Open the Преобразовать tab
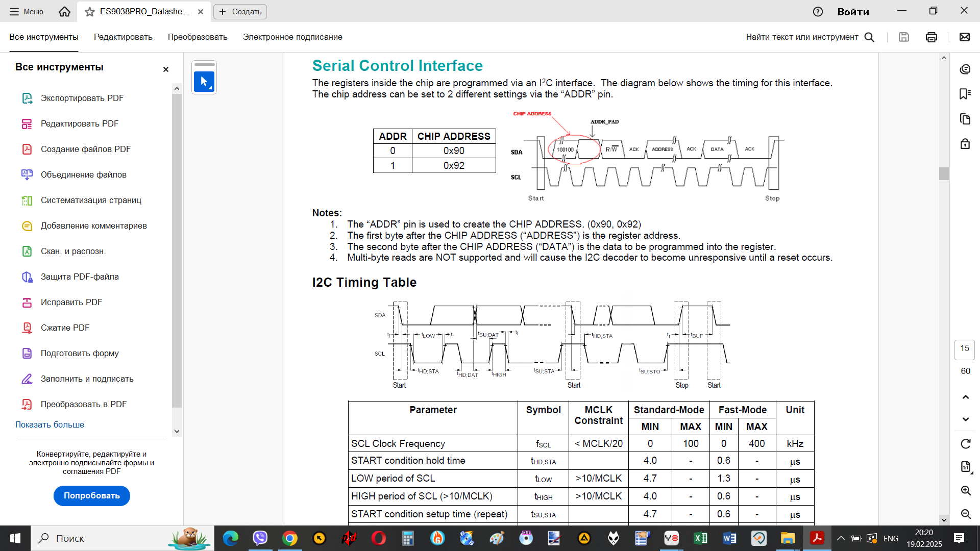 (198, 37)
